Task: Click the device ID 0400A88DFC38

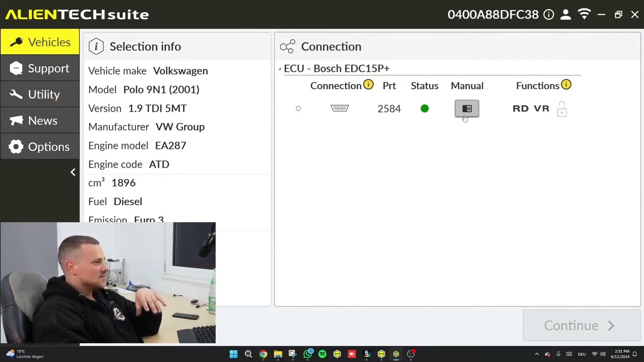Action: click(x=493, y=15)
